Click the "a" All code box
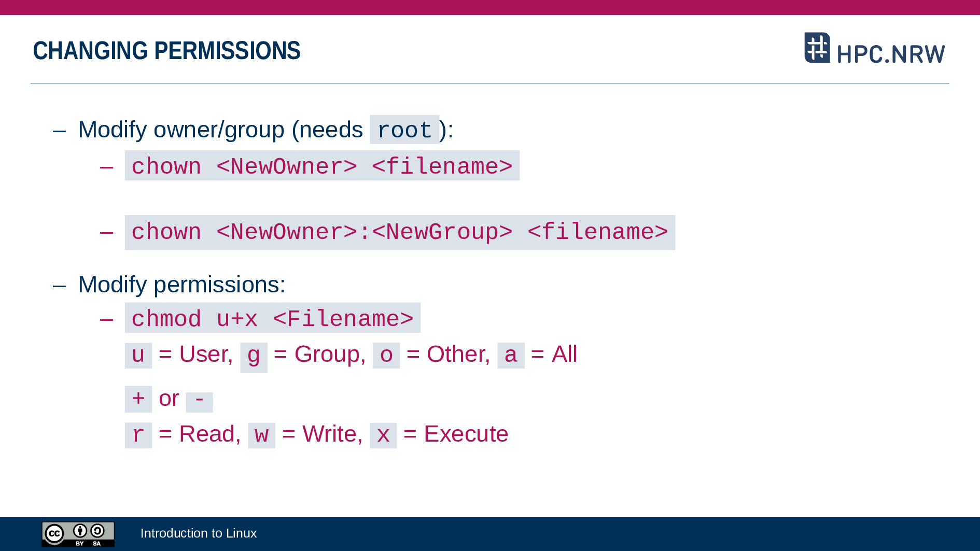The image size is (980, 551). [x=511, y=355]
